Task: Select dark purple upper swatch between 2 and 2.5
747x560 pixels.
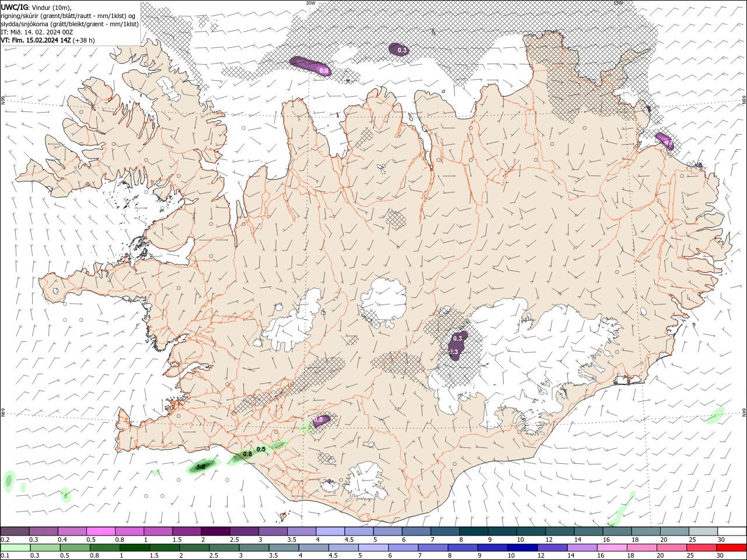Action: coord(215,531)
